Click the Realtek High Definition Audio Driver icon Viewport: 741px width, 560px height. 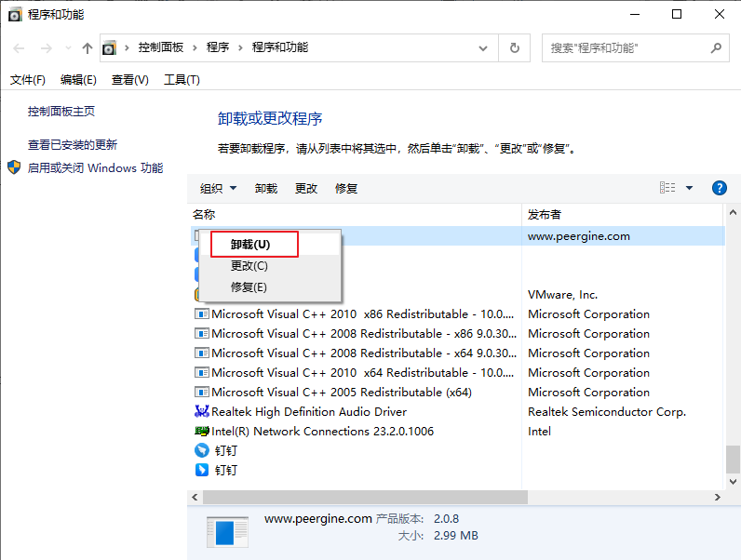202,412
